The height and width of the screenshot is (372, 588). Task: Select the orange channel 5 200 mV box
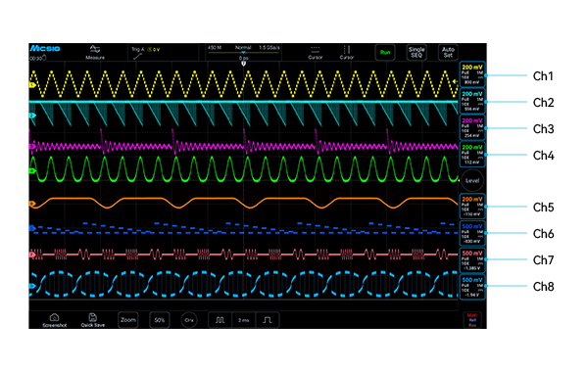[472, 207]
